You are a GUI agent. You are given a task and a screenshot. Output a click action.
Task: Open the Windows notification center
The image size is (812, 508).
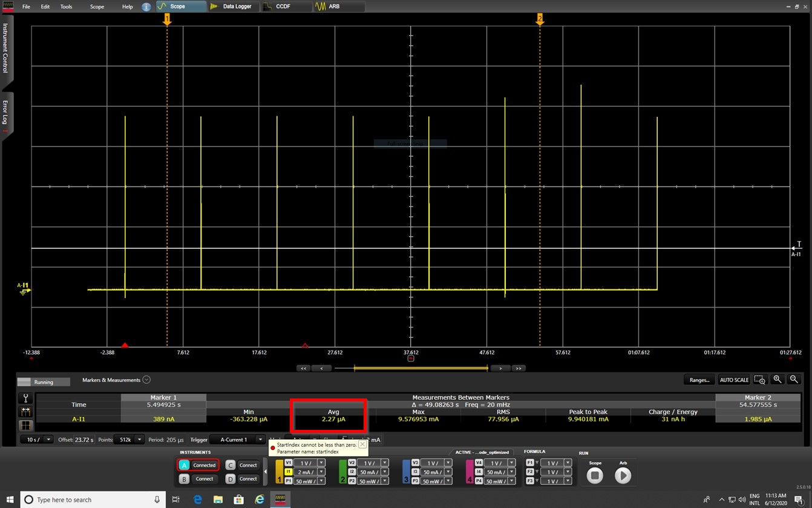pos(799,500)
